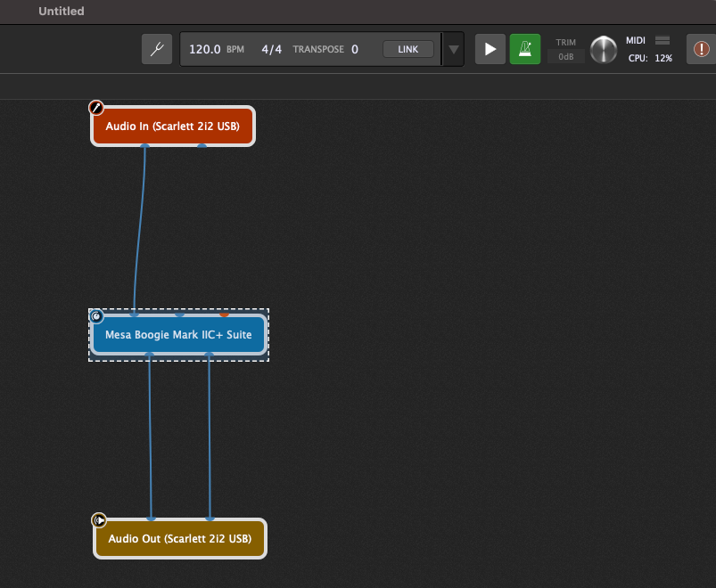Click the TRIM knob
This screenshot has width=716, height=588.
[604, 49]
